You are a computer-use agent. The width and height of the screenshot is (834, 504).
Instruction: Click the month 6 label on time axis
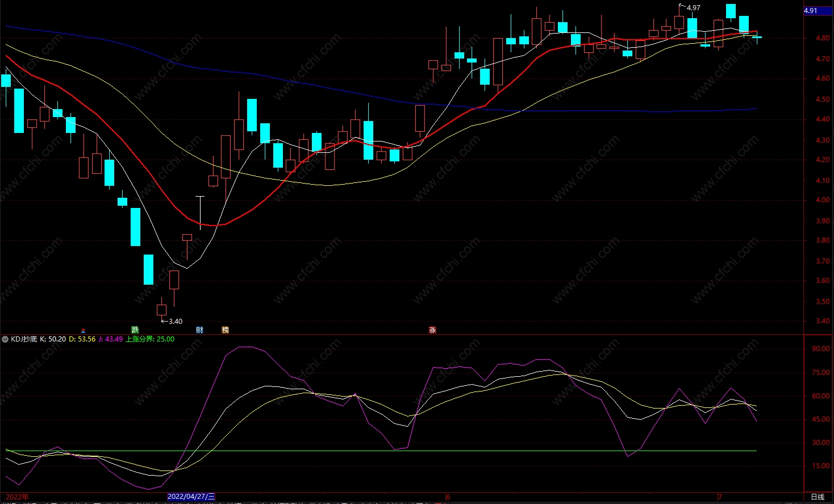tap(448, 497)
